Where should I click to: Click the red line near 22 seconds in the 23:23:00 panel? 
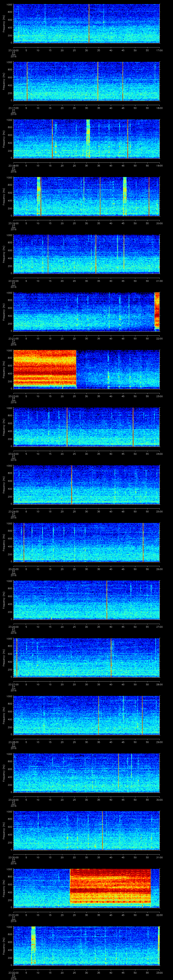click(x=67, y=426)
